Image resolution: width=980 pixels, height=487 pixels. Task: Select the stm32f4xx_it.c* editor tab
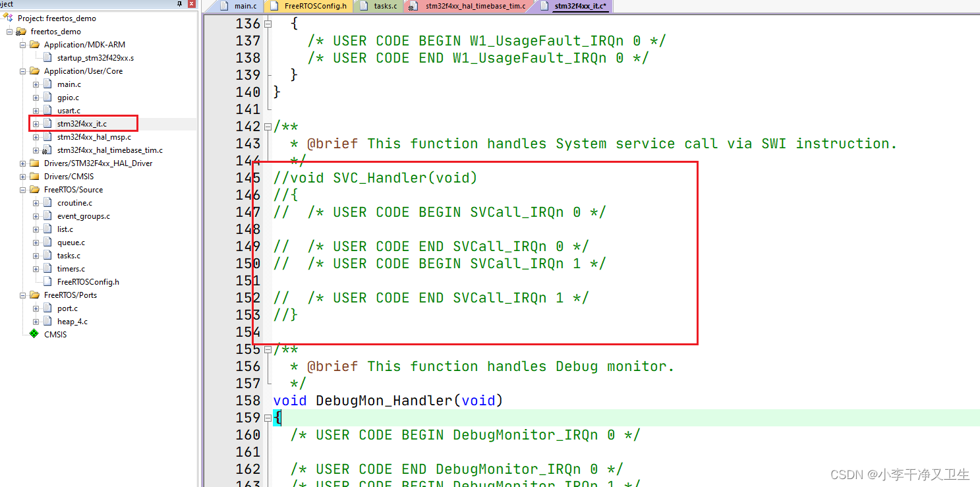tap(573, 6)
